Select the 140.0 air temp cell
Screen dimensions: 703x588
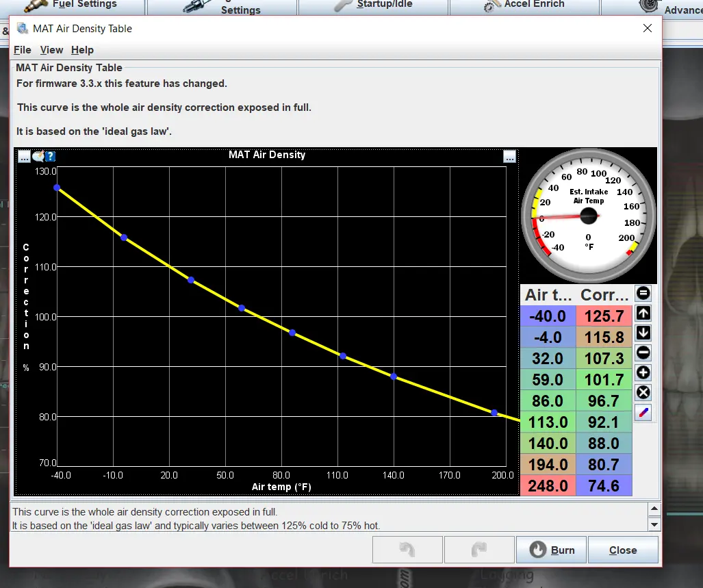tap(548, 444)
